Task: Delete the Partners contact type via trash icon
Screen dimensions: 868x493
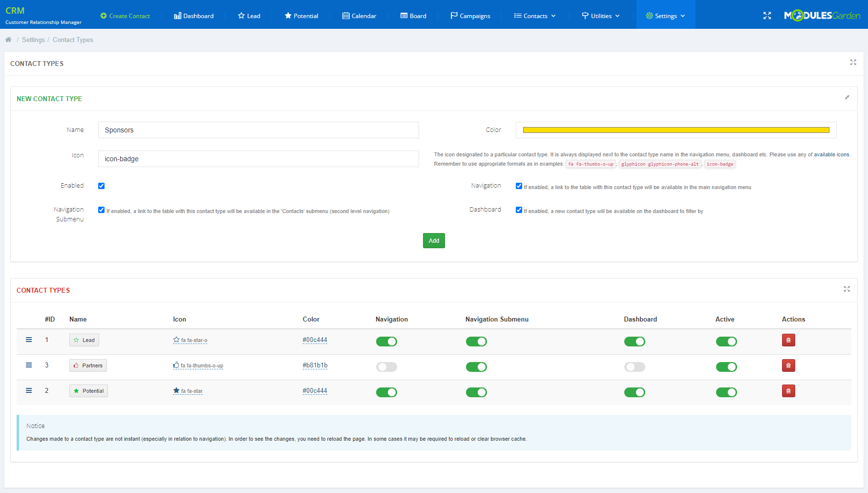Action: click(788, 365)
